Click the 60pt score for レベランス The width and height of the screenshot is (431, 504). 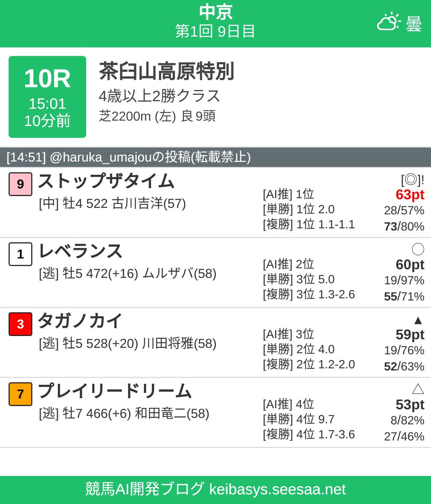410,265
